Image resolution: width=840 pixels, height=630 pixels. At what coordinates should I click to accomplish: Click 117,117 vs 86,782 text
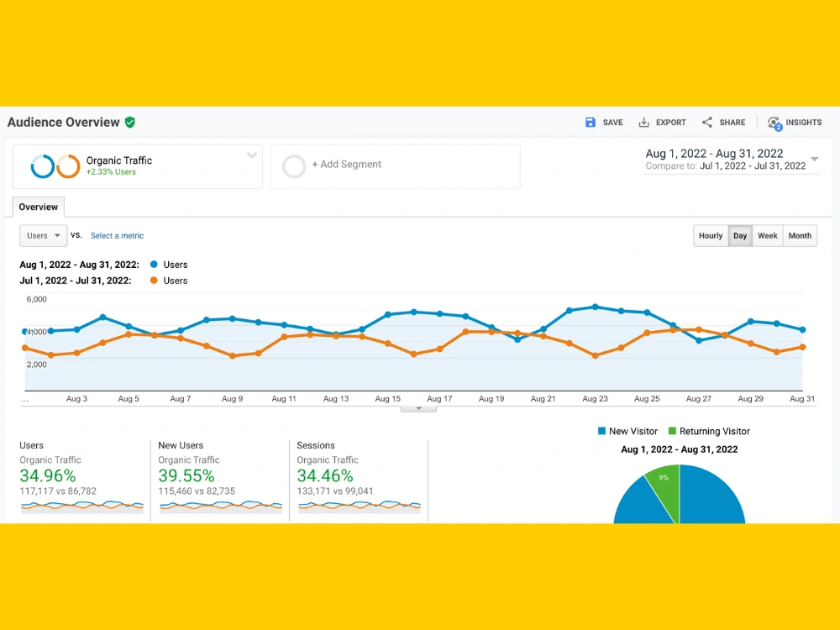pyautogui.click(x=58, y=491)
